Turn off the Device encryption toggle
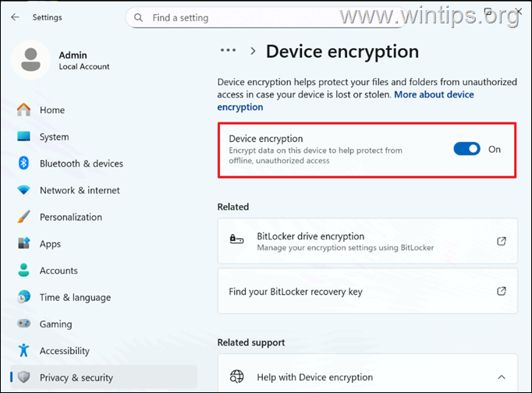The height and width of the screenshot is (393, 532). [466, 149]
